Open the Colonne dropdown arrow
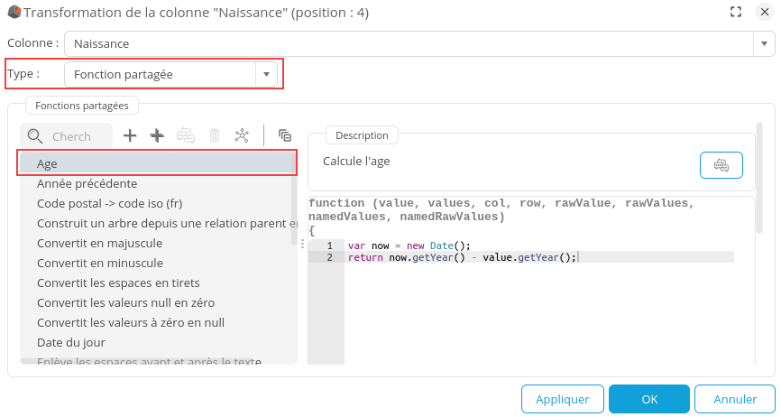The image size is (781, 417). click(765, 44)
